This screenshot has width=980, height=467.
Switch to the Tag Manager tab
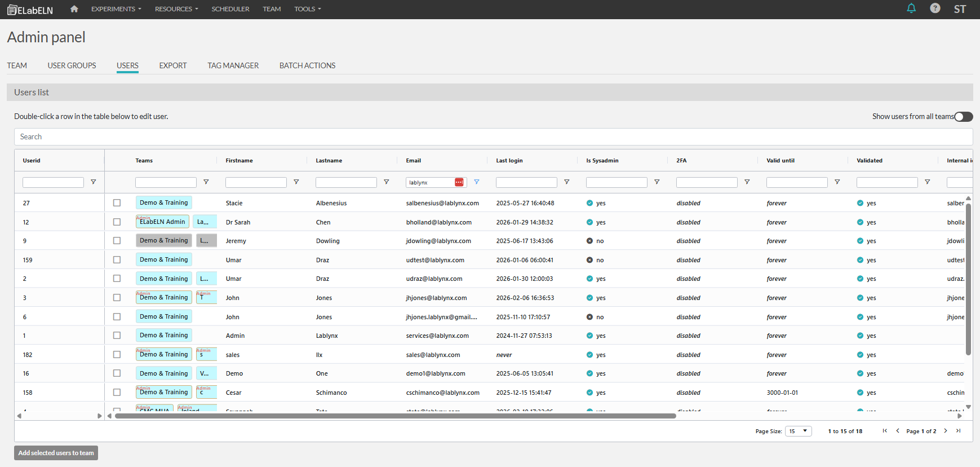[x=233, y=65]
